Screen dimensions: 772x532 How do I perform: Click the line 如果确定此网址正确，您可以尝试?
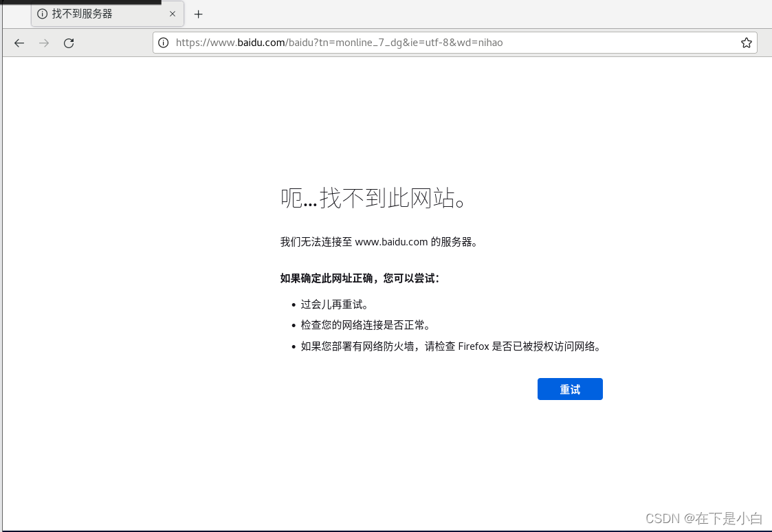coord(360,278)
